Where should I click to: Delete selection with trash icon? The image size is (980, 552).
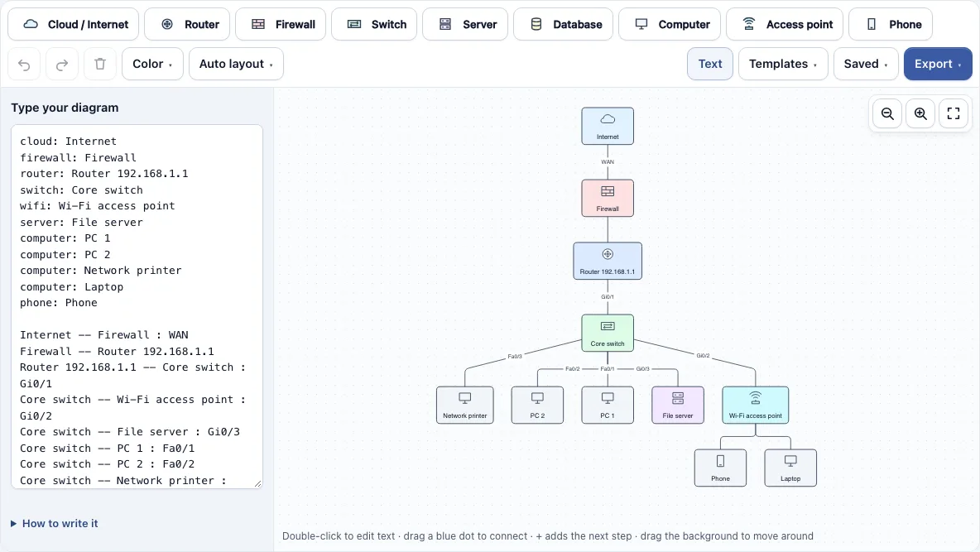(x=100, y=64)
